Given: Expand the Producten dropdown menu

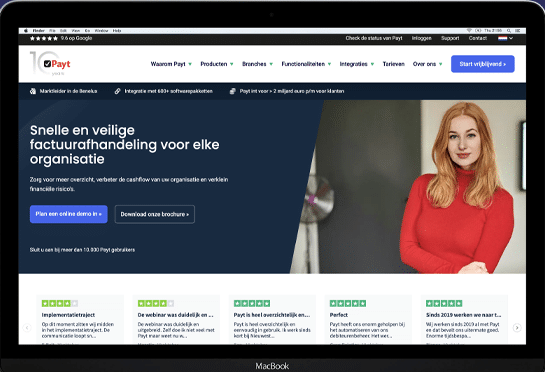Looking at the screenshot, I should point(217,64).
